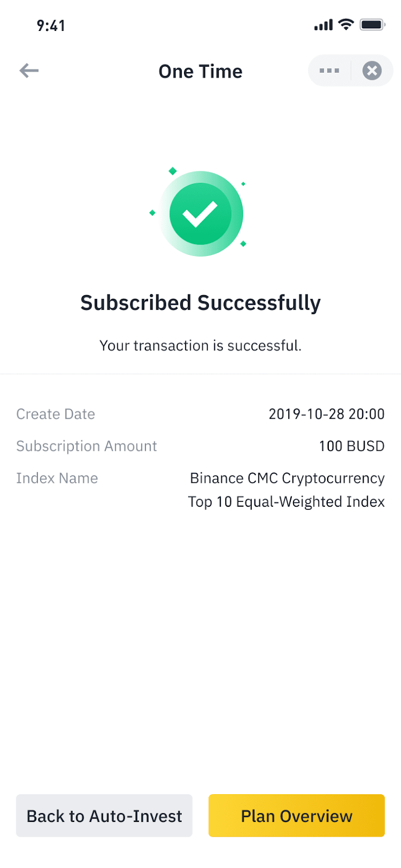Click the Top 10 Equal-Weighted Index line
This screenshot has height=868, width=401.
[286, 502]
